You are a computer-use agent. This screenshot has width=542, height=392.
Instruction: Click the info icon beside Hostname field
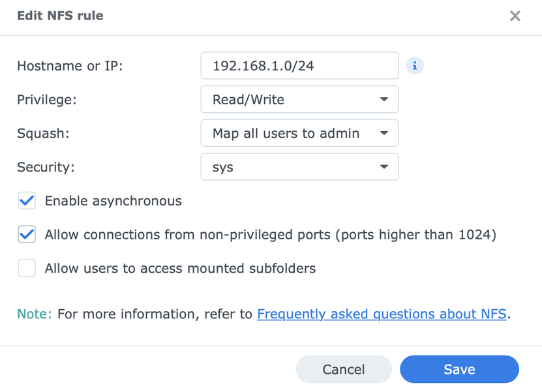coord(415,65)
